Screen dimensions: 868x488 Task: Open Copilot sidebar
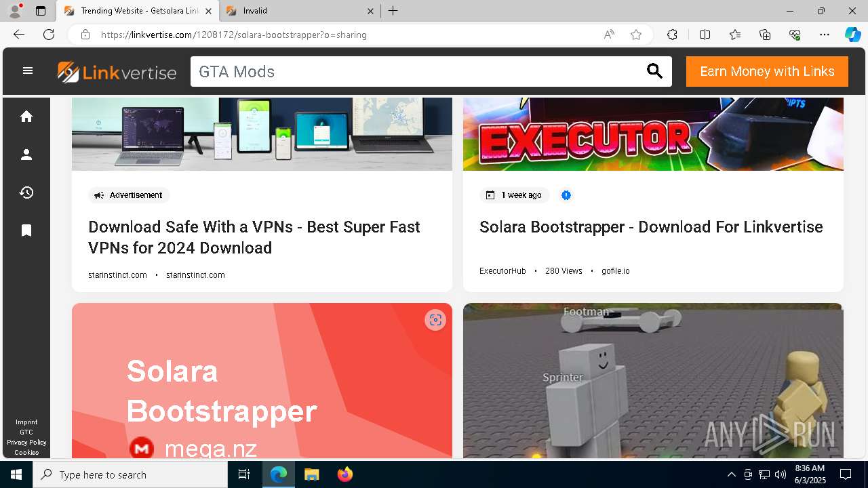pos(852,35)
